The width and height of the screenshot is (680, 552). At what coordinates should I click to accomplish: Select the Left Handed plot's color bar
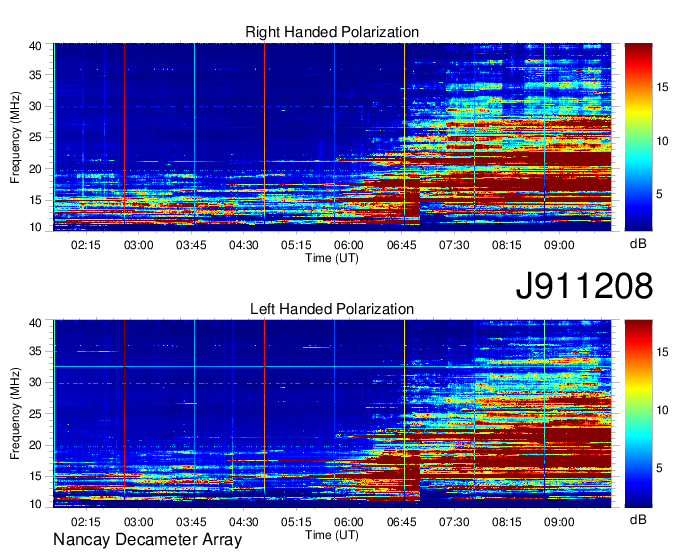638,414
